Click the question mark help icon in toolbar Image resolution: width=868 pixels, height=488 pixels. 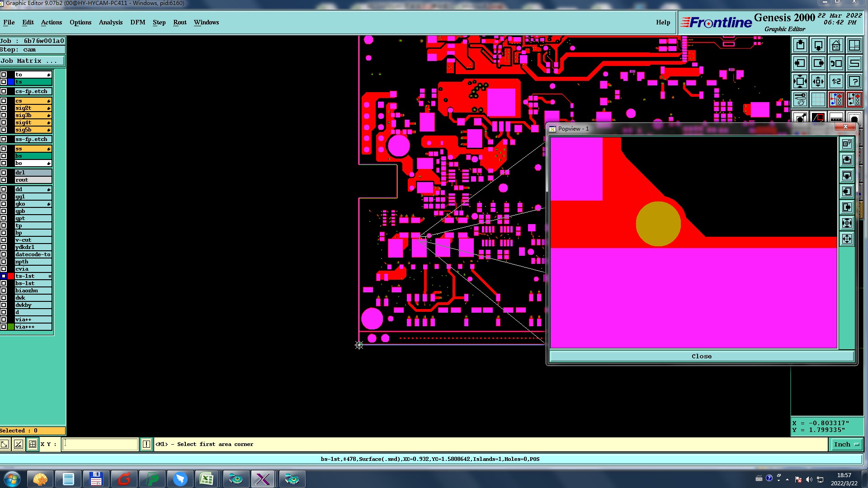pos(854,81)
